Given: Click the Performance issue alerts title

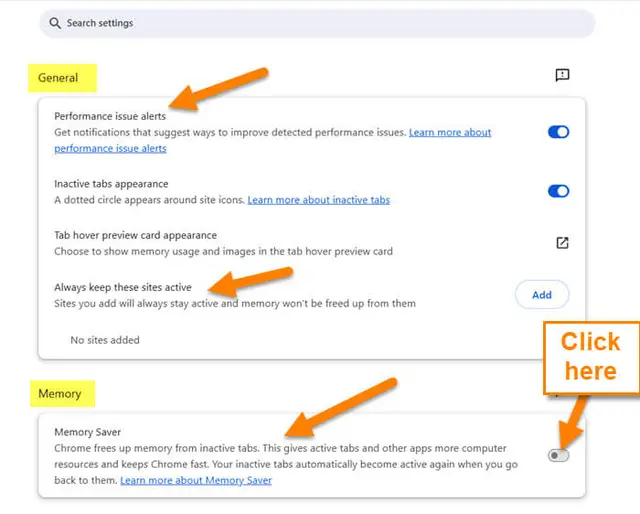Looking at the screenshot, I should coord(110,116).
